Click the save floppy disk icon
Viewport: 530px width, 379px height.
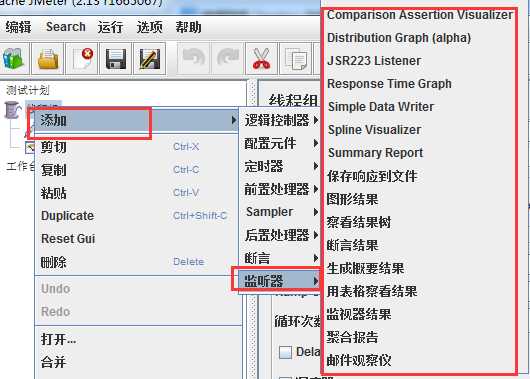116,58
